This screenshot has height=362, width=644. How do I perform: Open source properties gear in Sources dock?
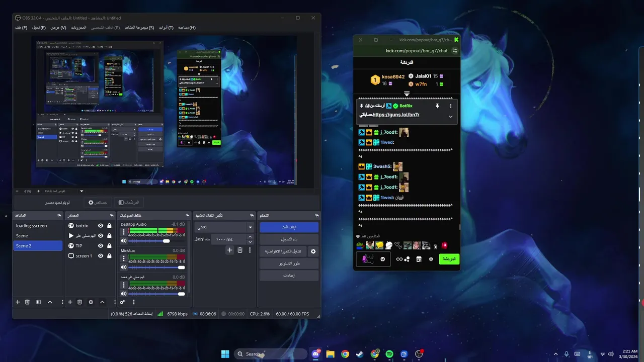coord(91,302)
